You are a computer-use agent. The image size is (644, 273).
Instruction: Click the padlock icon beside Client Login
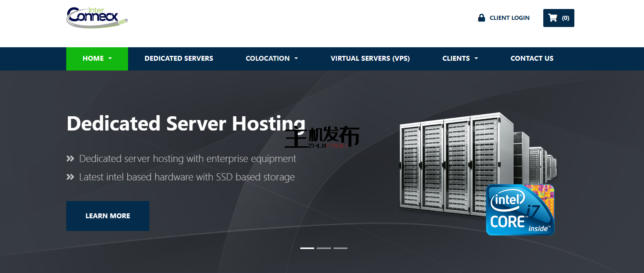pos(482,18)
